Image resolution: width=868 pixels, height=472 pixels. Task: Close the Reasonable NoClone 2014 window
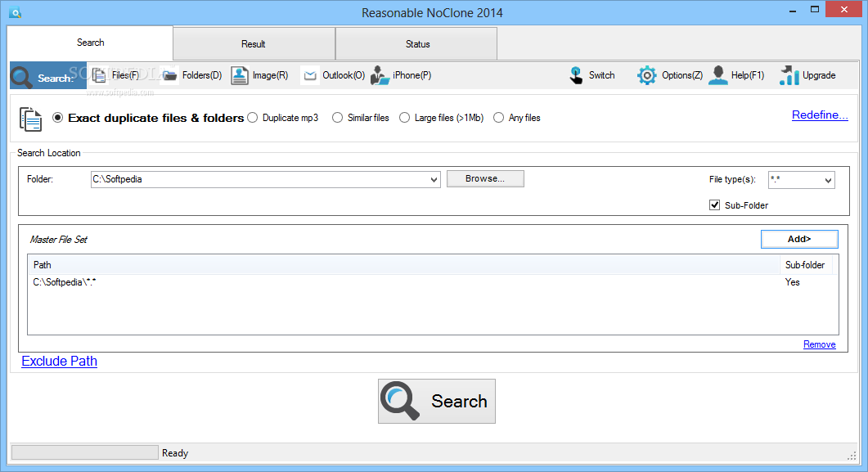pos(843,9)
